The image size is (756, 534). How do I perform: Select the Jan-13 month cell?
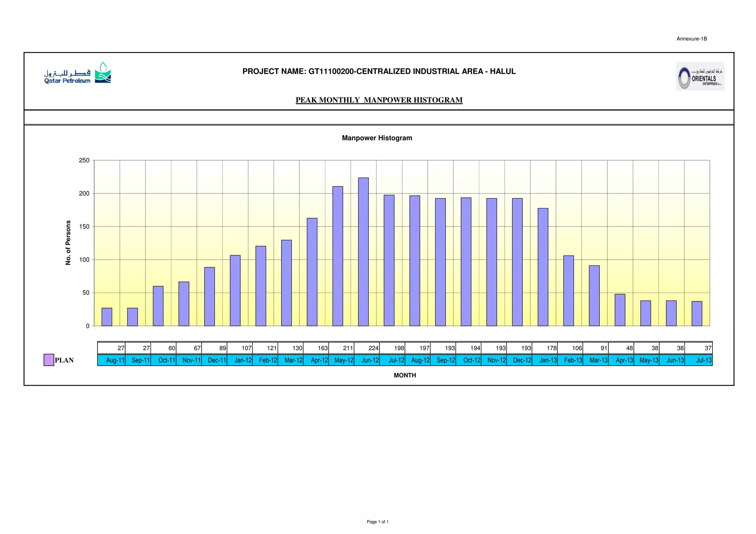tap(544, 360)
